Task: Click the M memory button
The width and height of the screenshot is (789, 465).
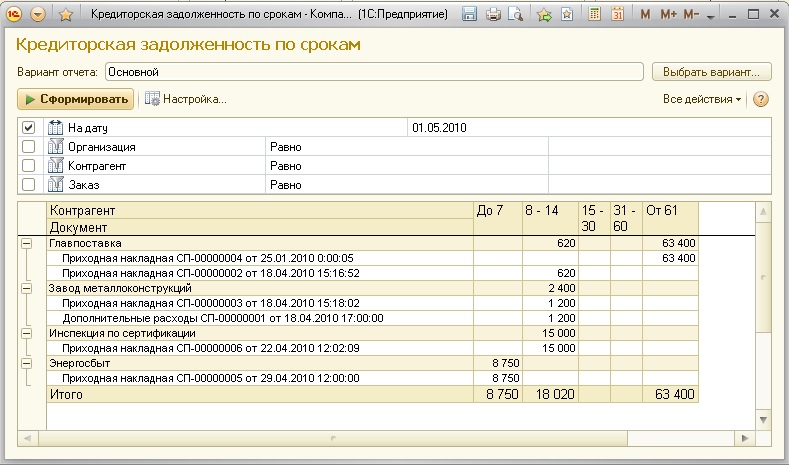Action: [645, 15]
